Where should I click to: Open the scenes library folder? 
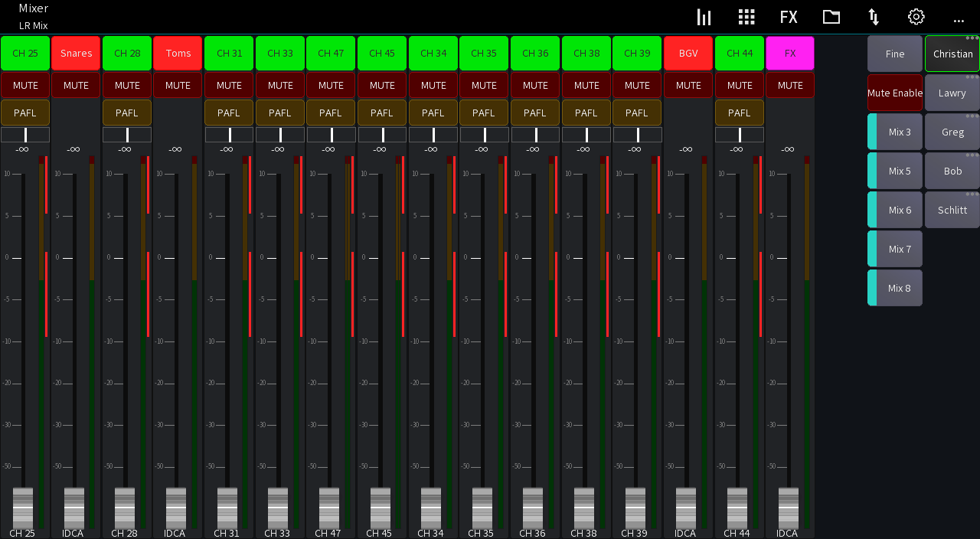click(x=831, y=16)
